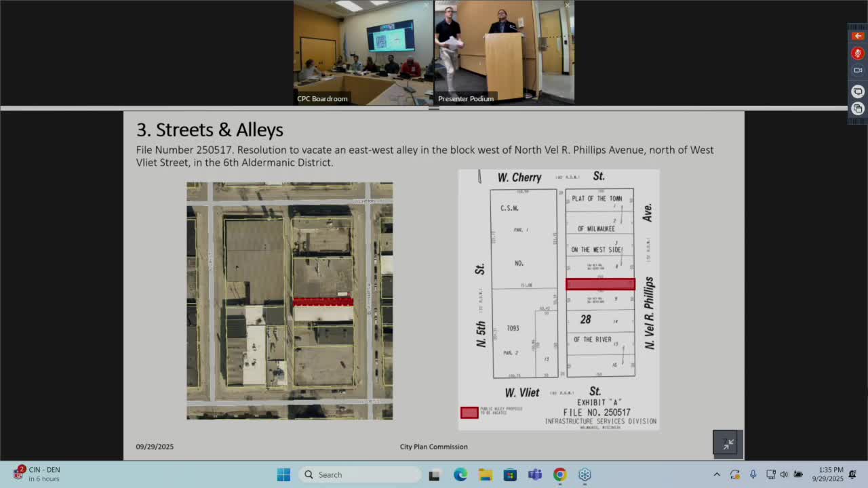
Task: Click the orange back arrow in the meeting panel
Action: pos(857,35)
